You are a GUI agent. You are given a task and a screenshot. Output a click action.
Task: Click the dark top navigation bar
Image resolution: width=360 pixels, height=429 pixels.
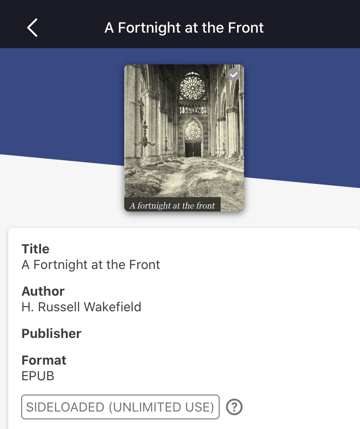click(180, 24)
